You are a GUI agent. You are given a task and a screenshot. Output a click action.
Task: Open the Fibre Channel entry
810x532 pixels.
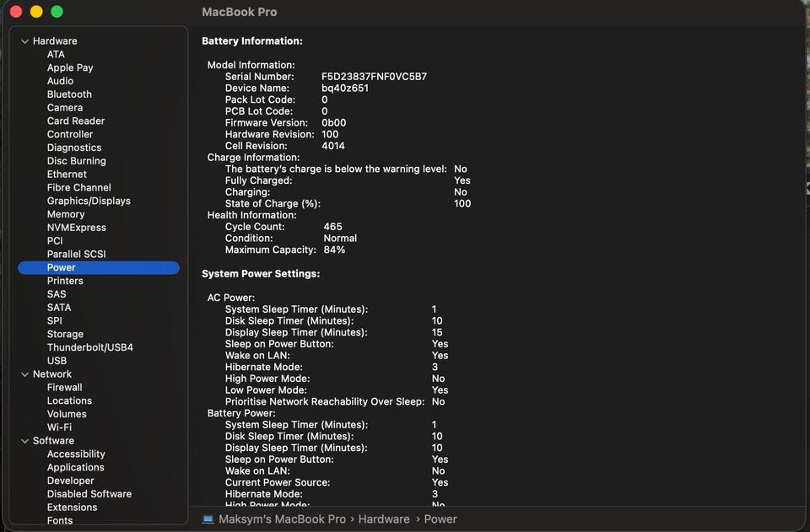pos(79,188)
